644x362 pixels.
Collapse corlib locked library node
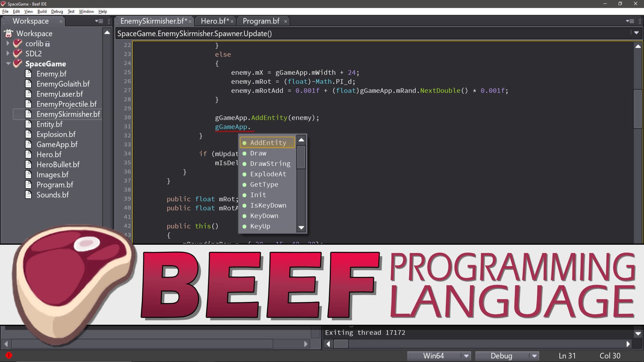[x=8, y=43]
